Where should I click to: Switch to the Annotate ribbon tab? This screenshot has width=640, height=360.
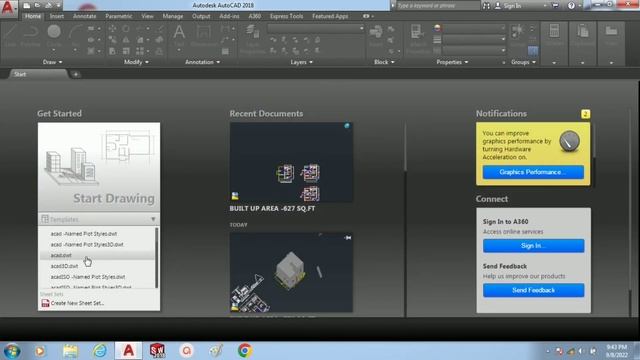[84, 16]
